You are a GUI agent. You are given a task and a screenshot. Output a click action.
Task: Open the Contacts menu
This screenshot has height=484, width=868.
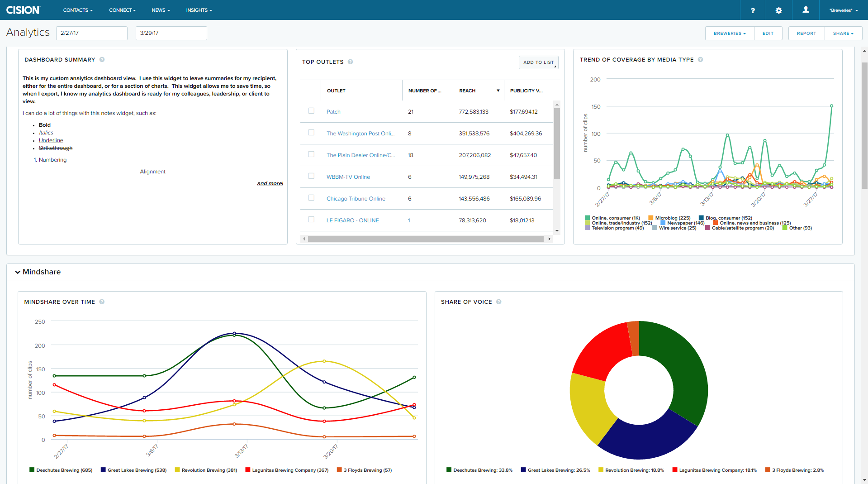click(x=78, y=10)
